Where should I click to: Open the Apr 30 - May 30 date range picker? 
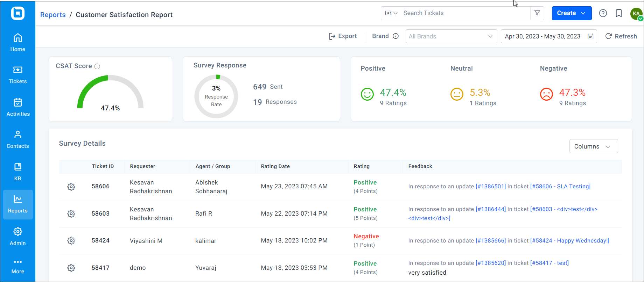tap(549, 36)
